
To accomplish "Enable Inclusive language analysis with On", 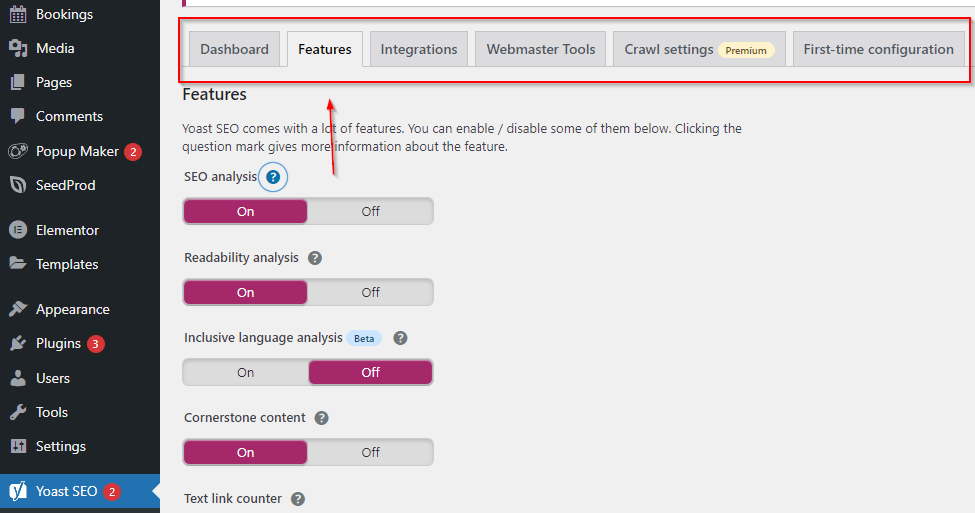I will pyautogui.click(x=246, y=372).
